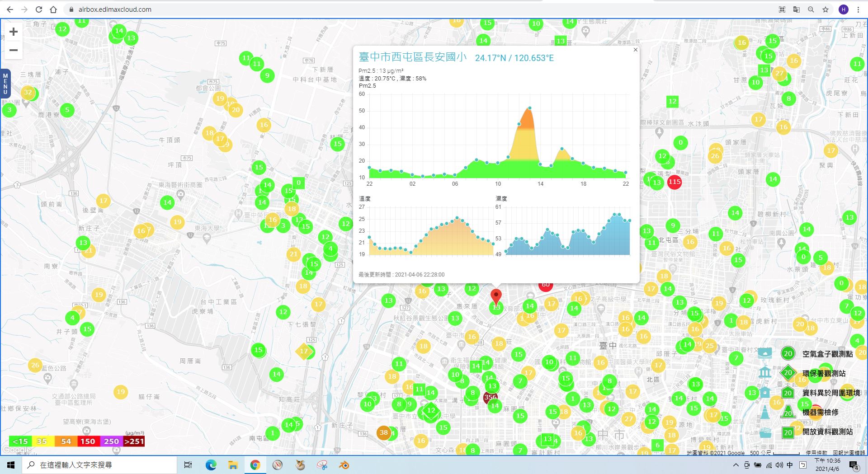The height and width of the screenshot is (474, 868).
Task: Zoom in on the map with plus button
Action: 14,32
